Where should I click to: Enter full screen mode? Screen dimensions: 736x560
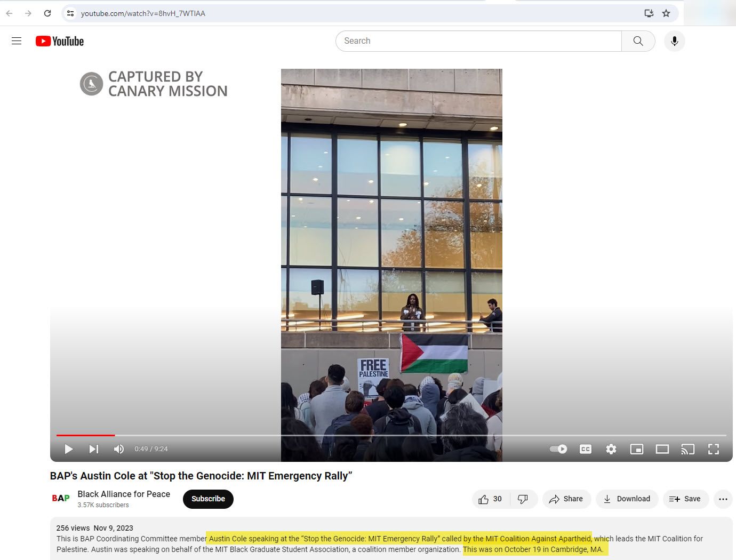pyautogui.click(x=713, y=449)
